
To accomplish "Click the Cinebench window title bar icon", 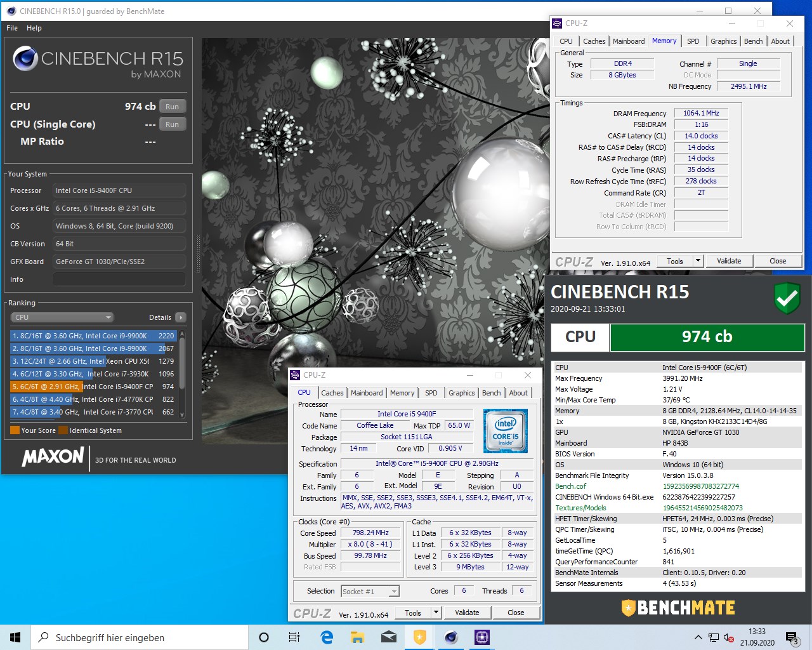I will click(11, 11).
